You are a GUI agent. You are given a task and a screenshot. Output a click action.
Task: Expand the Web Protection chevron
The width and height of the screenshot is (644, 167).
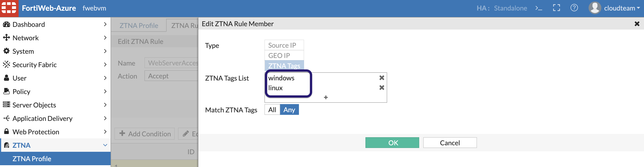[x=105, y=131]
